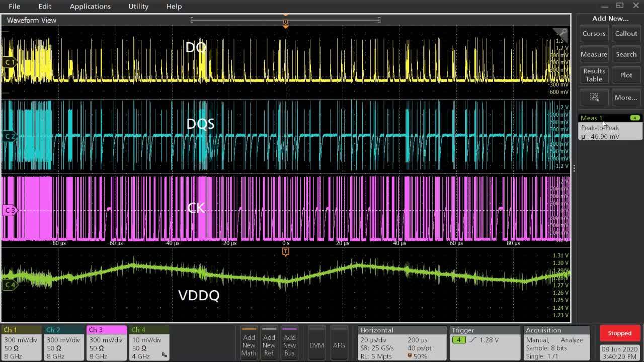644x362 pixels.
Task: Open the Cursors tool
Action: coord(594,33)
